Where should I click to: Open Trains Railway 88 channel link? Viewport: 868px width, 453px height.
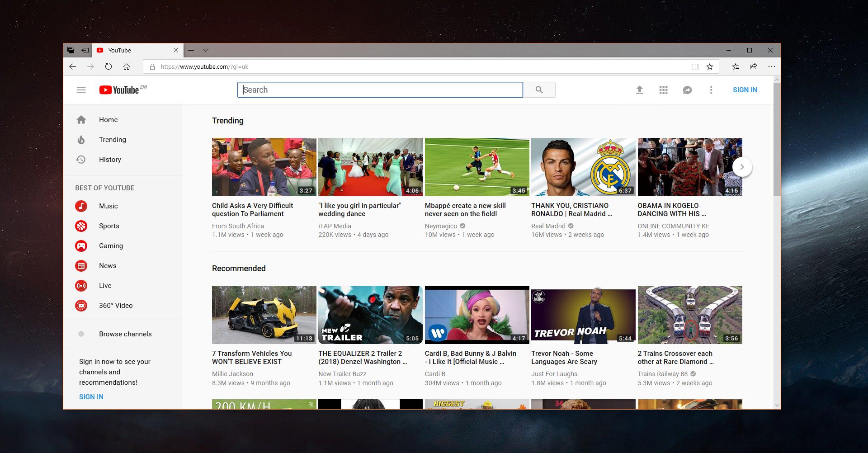[663, 374]
